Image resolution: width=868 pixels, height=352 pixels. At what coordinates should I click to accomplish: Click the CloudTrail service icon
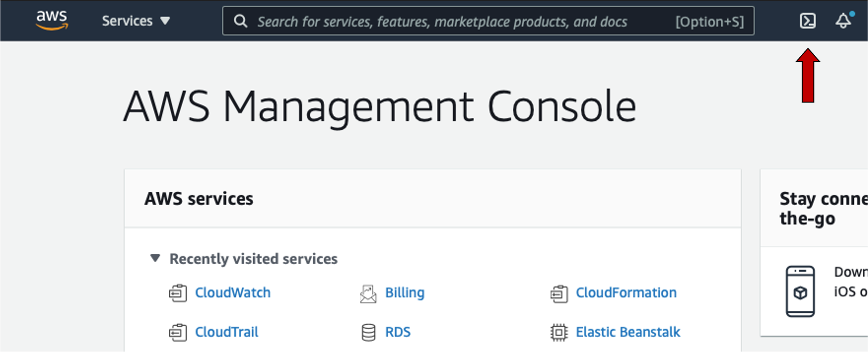[x=178, y=333]
